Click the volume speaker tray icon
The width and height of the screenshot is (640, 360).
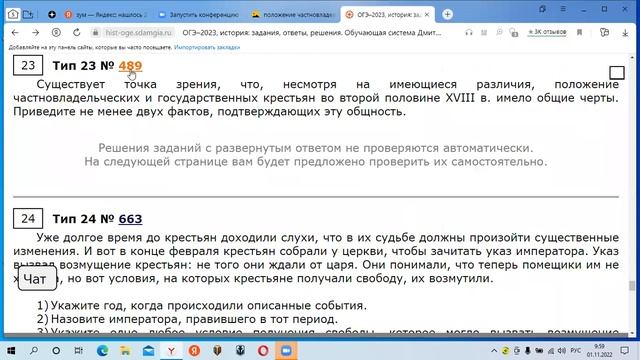562,351
